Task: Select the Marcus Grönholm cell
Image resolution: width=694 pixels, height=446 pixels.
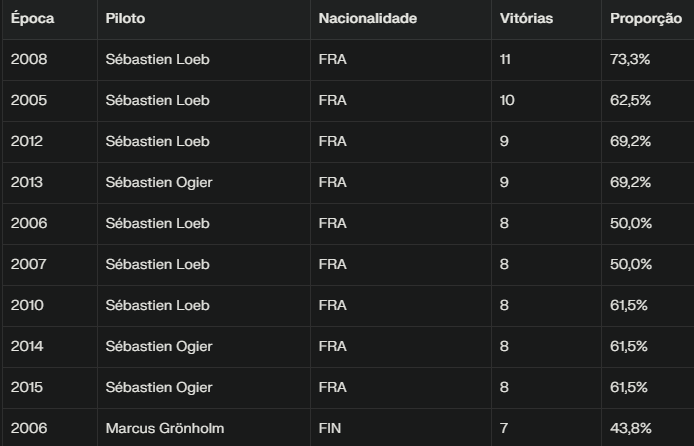Action: [164, 428]
